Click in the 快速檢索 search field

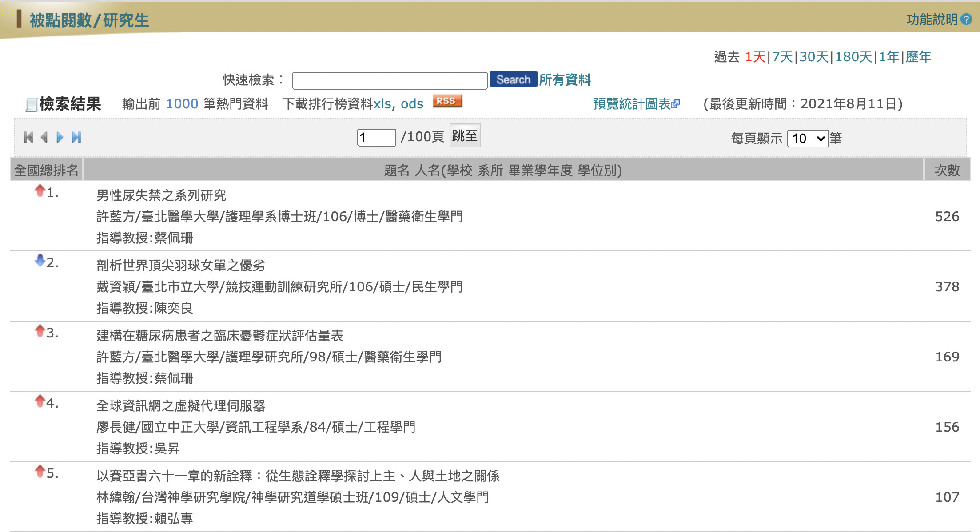click(390, 80)
